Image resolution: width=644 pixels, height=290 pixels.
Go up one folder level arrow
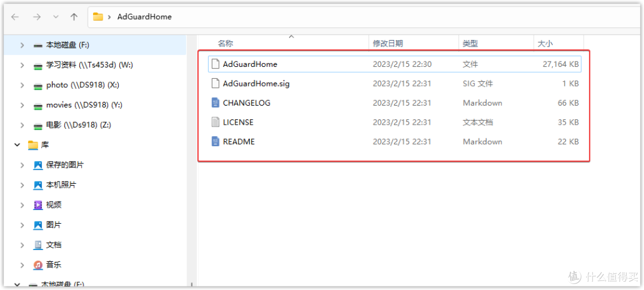74,17
